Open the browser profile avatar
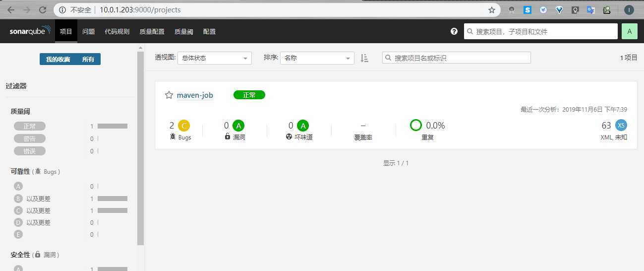This screenshot has height=271, width=644. tap(629, 9)
